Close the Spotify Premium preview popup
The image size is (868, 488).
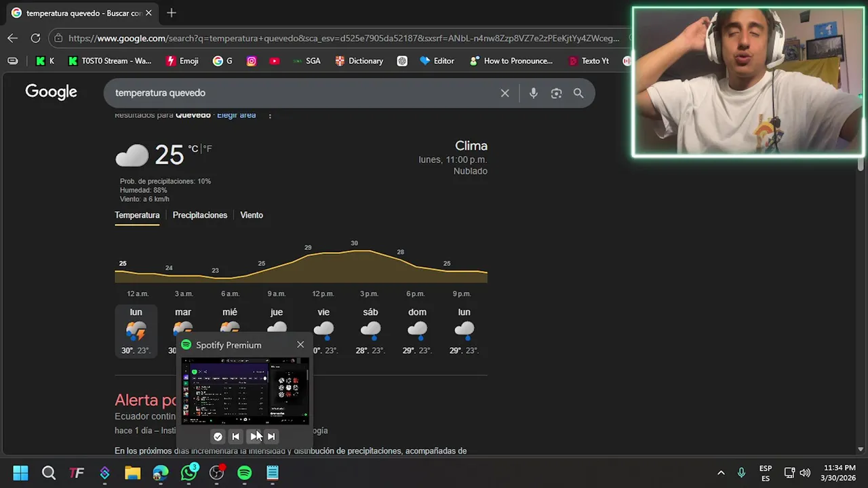point(300,345)
